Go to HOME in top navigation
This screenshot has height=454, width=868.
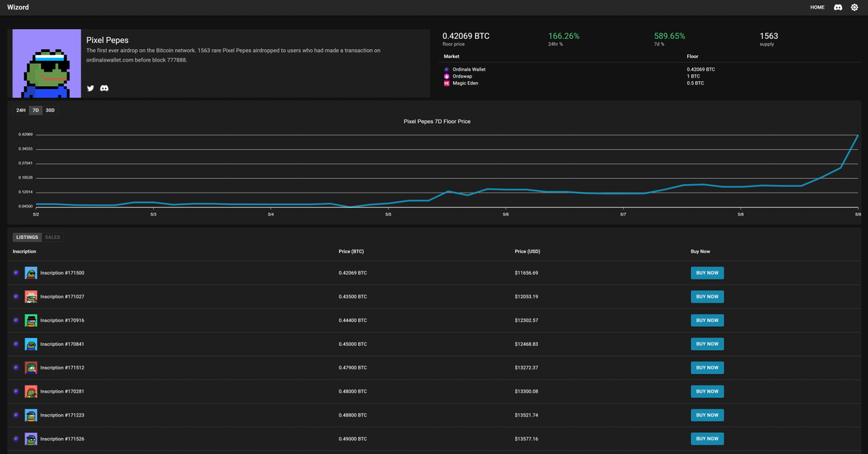(817, 7)
